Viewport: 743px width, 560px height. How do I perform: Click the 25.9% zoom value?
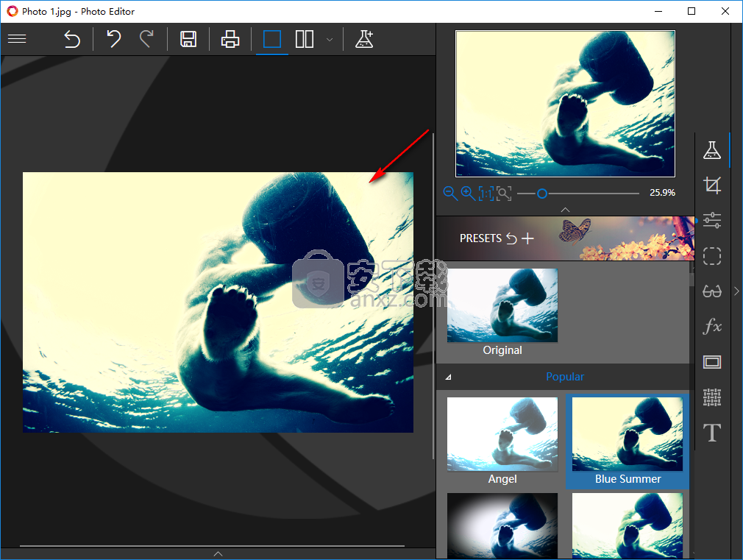point(662,193)
